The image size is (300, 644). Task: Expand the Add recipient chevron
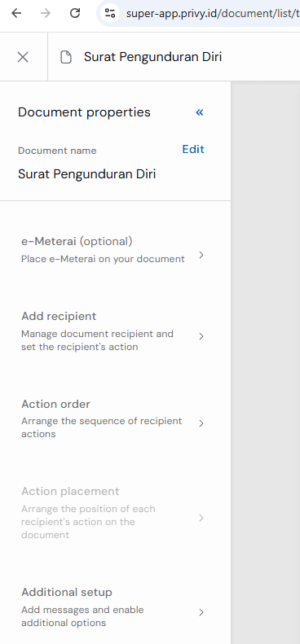point(201,336)
